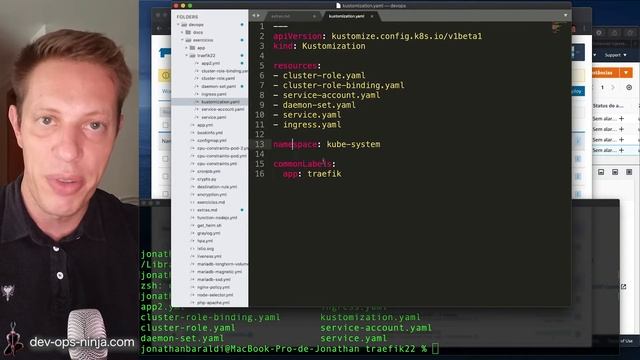This screenshot has height=360, width=640.
Task: Open cluster-role.yaml in the sidebar
Action: click(x=218, y=78)
